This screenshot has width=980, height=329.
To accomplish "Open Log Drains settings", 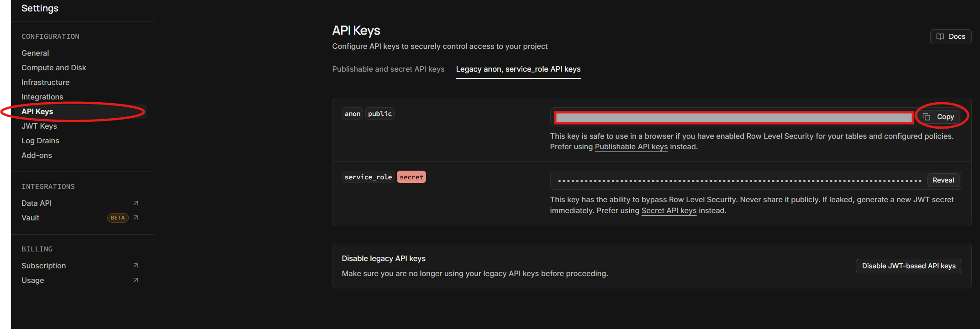I will [40, 141].
